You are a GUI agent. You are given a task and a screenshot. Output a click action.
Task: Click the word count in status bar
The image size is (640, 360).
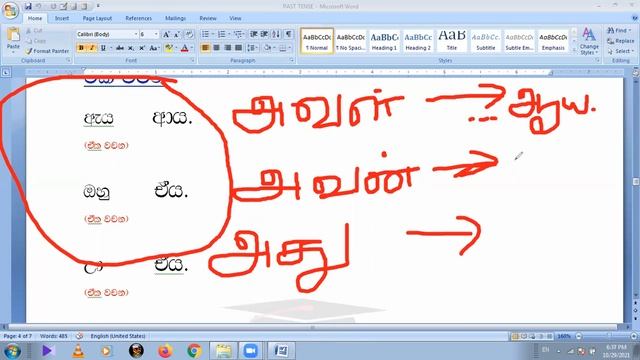tap(53, 336)
